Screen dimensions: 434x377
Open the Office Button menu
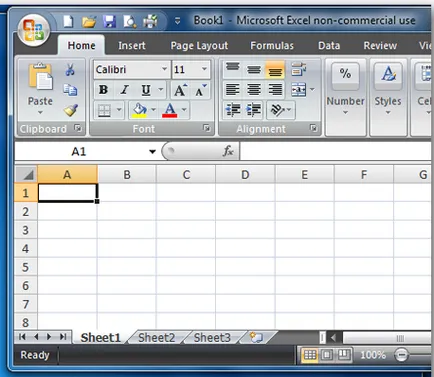tap(34, 30)
